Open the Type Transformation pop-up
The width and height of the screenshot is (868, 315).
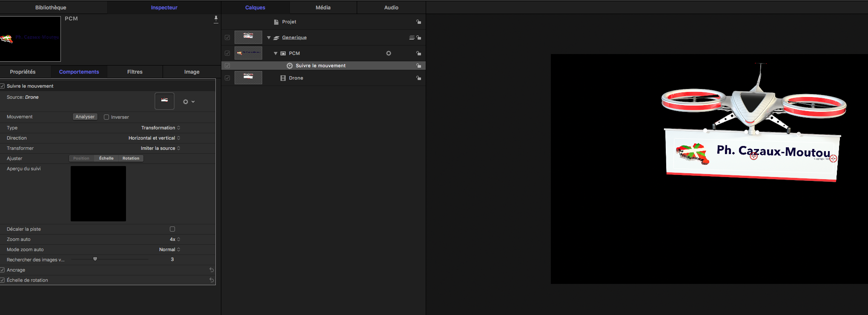(x=160, y=128)
